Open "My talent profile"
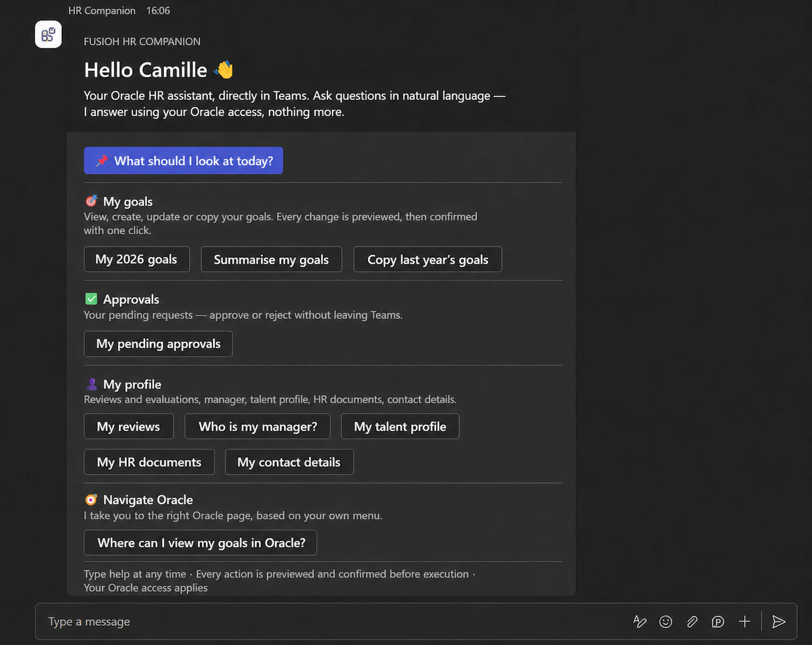This screenshot has width=812, height=645. pyautogui.click(x=400, y=426)
